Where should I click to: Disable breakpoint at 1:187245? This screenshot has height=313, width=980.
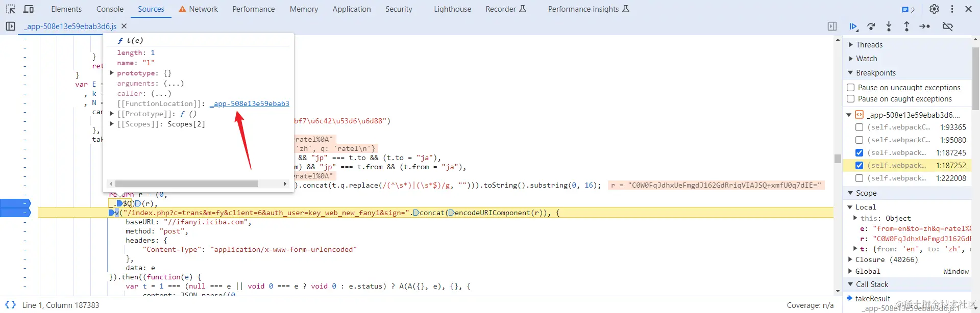pyautogui.click(x=859, y=153)
